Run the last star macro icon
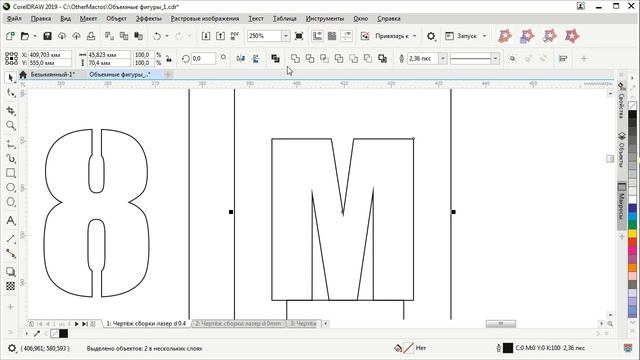This screenshot has height=360, width=640. pyautogui.click(x=572, y=36)
